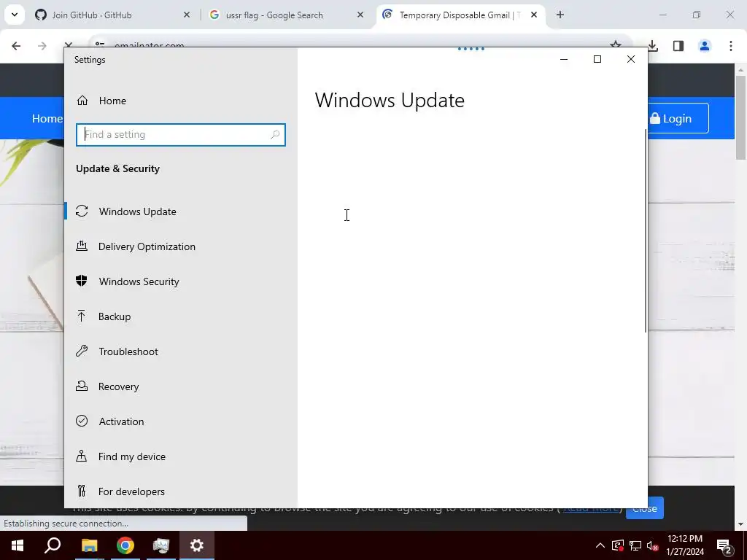Open the notification center icon

pyautogui.click(x=724, y=545)
